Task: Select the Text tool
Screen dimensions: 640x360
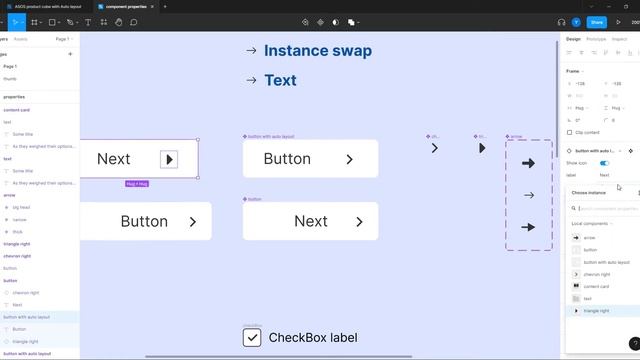Action: click(x=88, y=22)
